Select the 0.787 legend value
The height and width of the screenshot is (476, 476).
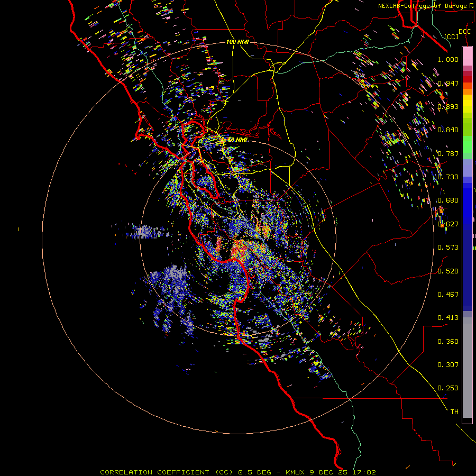pos(448,153)
